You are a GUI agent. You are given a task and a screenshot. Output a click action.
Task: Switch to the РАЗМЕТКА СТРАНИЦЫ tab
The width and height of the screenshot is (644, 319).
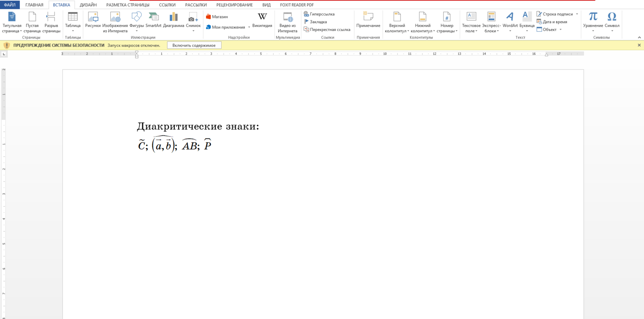coord(128,5)
